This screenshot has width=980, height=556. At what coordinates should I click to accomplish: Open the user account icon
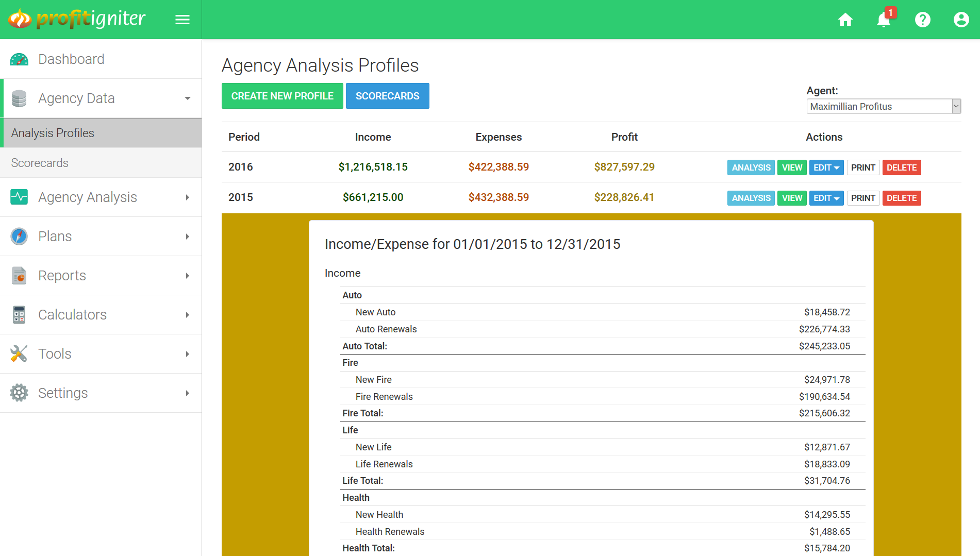pos(961,20)
